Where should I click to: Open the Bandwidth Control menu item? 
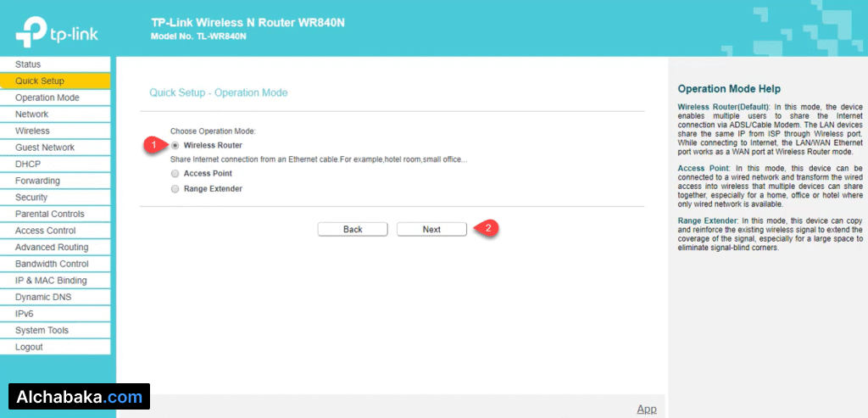(55, 264)
